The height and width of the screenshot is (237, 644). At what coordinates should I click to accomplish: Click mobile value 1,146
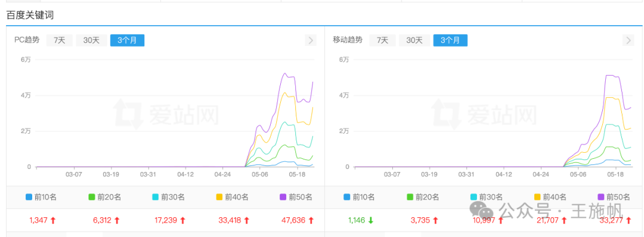(357, 220)
